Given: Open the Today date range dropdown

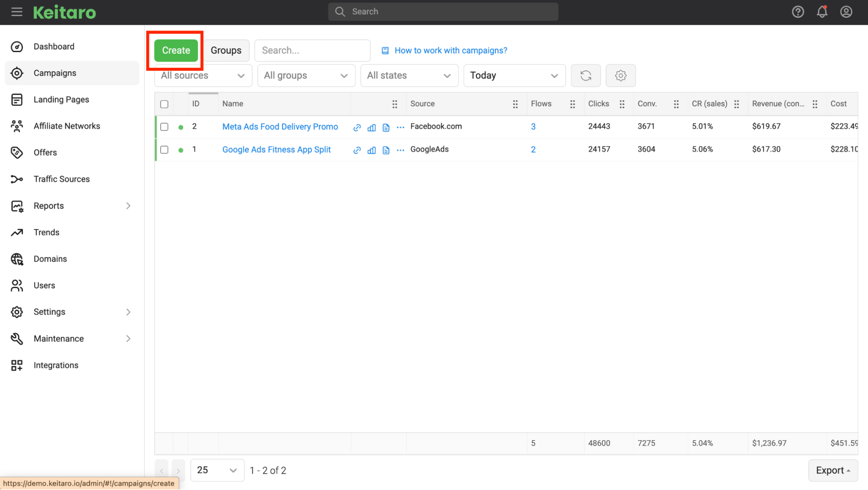Looking at the screenshot, I should [515, 76].
